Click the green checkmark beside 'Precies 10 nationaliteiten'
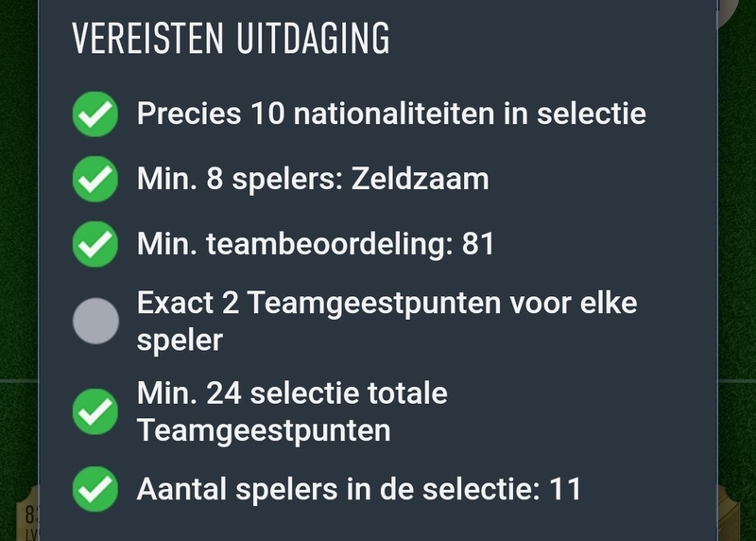Viewport: 756px width, 541px height. (x=95, y=115)
